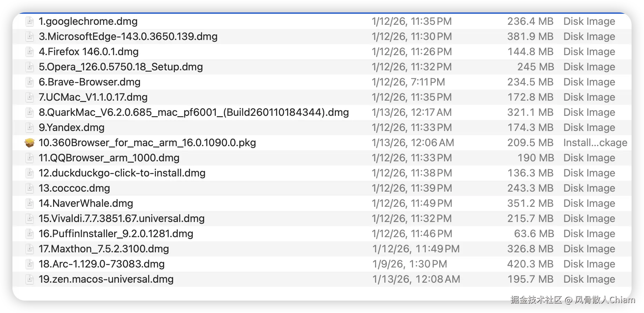
Task: Choose 11.QQBrowser_arm_1000.dmg file name
Action: coord(109,158)
